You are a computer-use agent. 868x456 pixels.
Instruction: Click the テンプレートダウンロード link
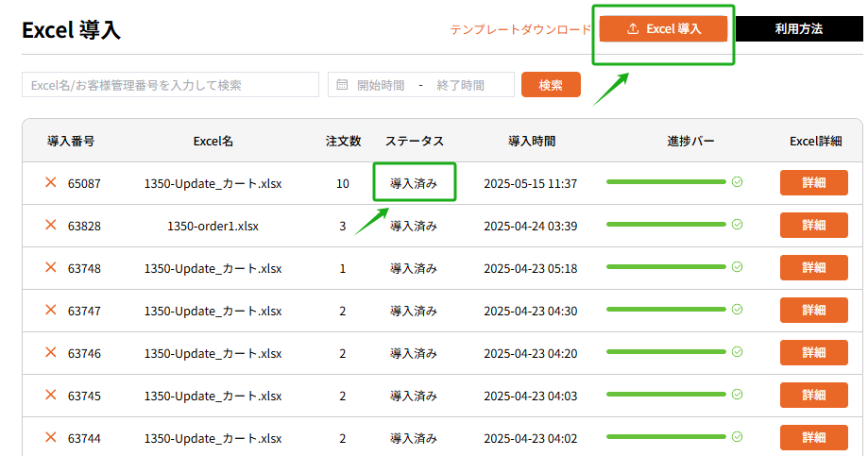(520, 29)
